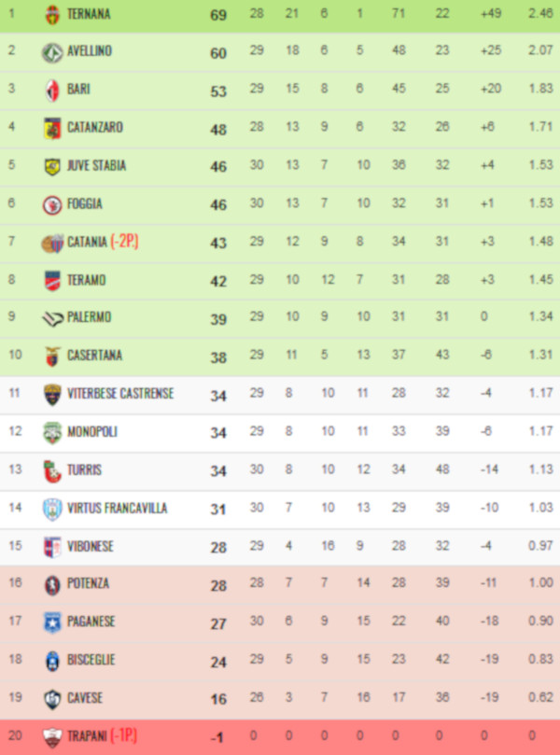Click the Catania club crest icon

click(52, 243)
